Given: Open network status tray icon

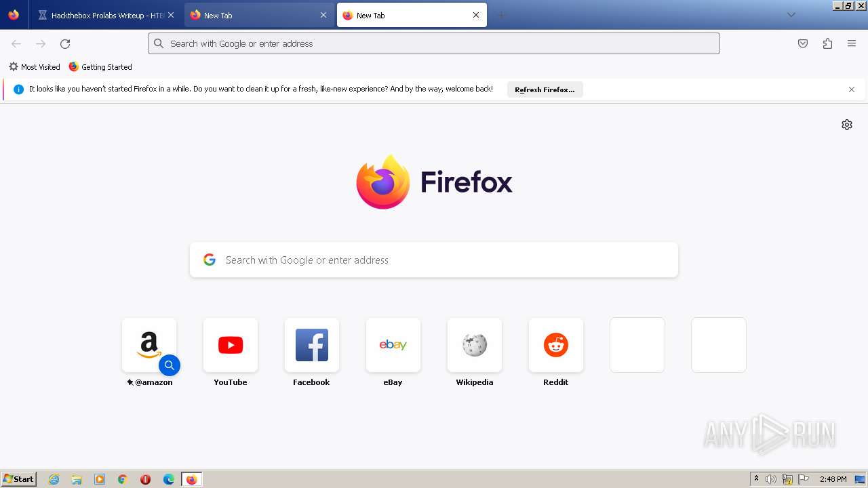Looking at the screenshot, I should pyautogui.click(x=787, y=479).
